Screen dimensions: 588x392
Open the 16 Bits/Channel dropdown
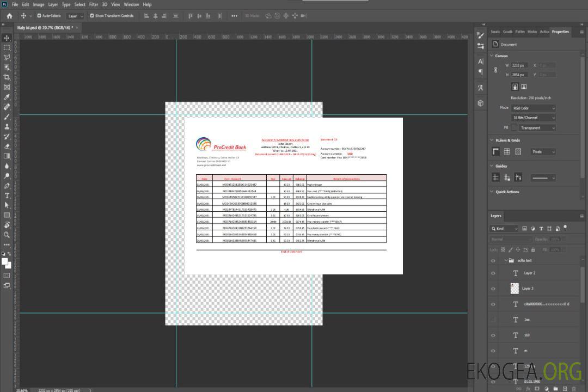coord(533,118)
